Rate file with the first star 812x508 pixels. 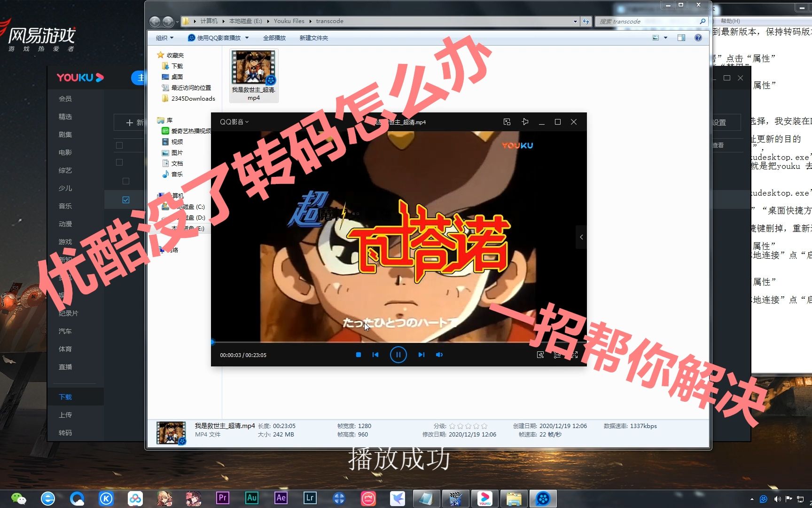click(452, 426)
